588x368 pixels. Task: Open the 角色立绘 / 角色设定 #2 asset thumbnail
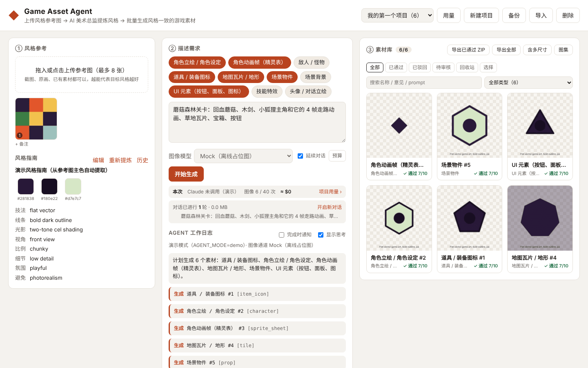point(399,218)
